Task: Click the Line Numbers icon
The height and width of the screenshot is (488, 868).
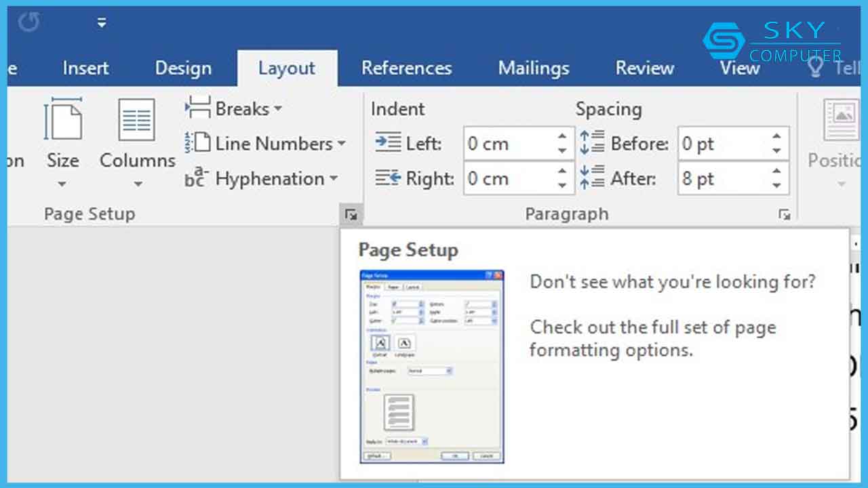Action: 198,143
